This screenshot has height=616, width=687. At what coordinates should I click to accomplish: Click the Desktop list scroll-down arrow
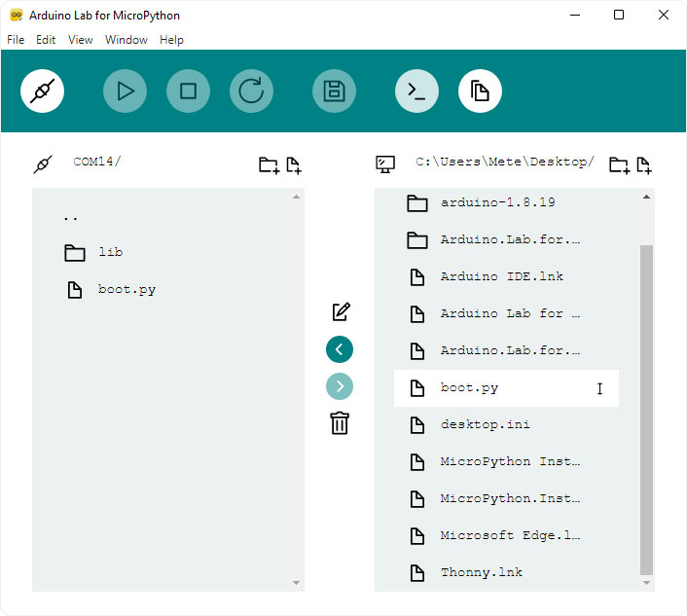[x=646, y=583]
